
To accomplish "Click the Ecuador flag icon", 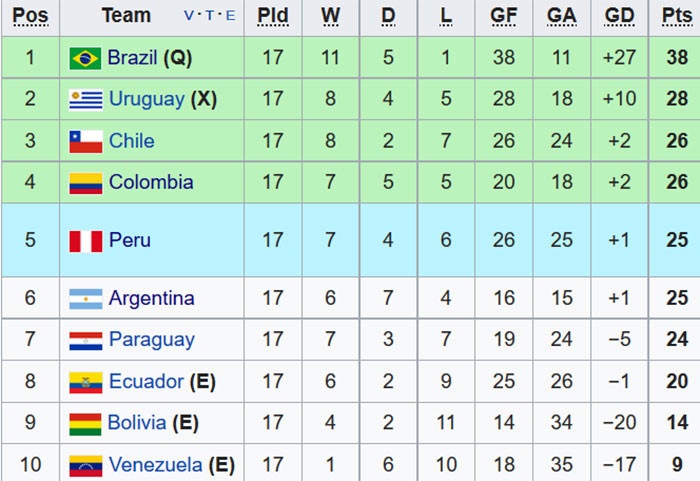I will [x=85, y=382].
